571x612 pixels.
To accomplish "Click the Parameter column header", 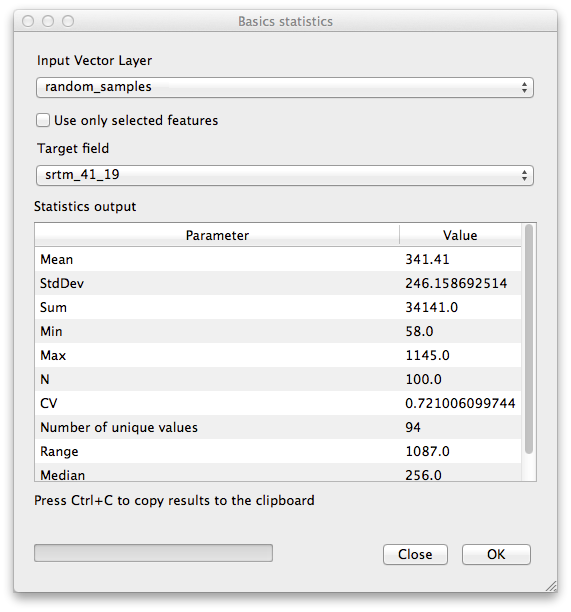I will (x=217, y=235).
